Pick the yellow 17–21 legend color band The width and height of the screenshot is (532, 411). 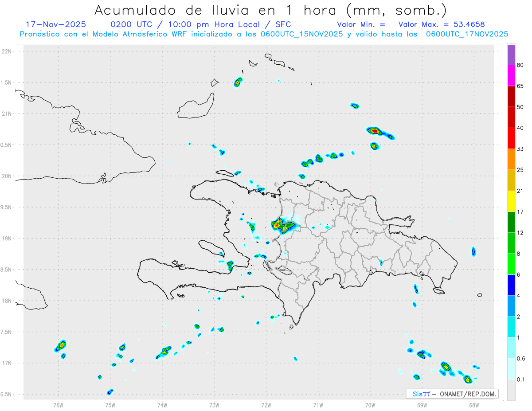tap(511, 201)
